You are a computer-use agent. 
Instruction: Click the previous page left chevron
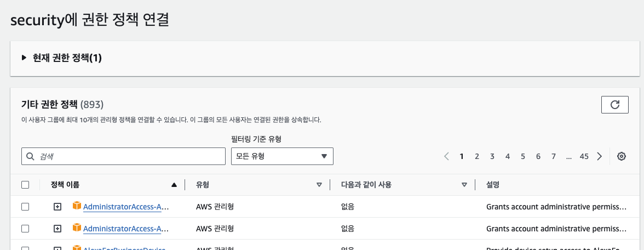coord(446,156)
